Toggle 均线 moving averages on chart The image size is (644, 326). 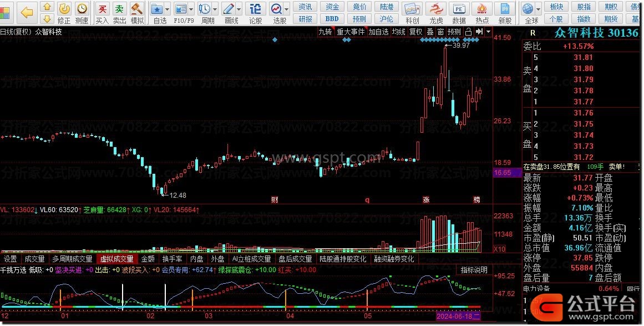click(x=398, y=32)
